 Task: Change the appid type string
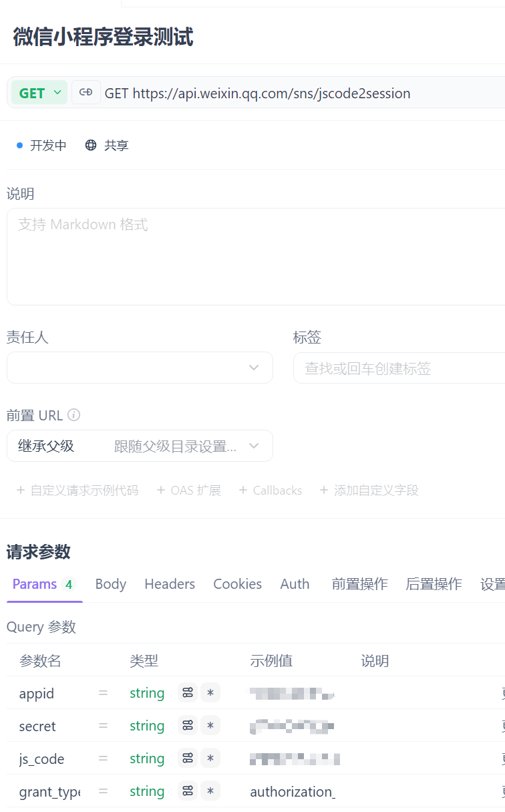147,693
